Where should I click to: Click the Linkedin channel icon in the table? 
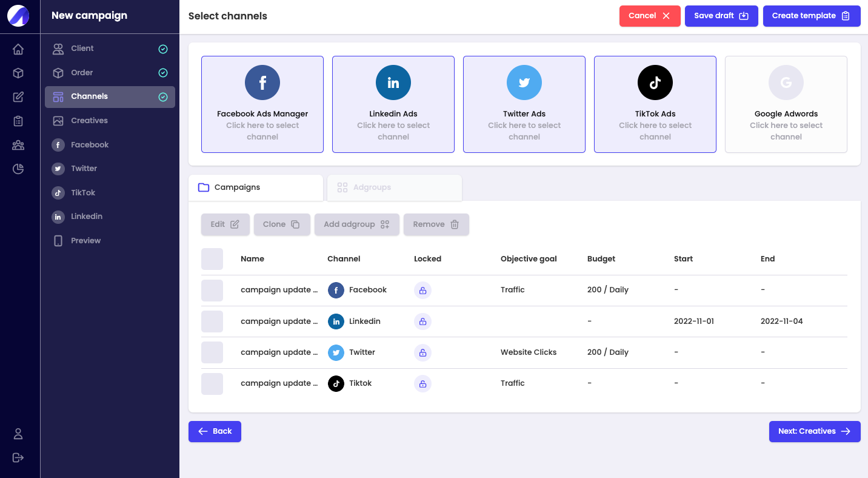click(336, 321)
